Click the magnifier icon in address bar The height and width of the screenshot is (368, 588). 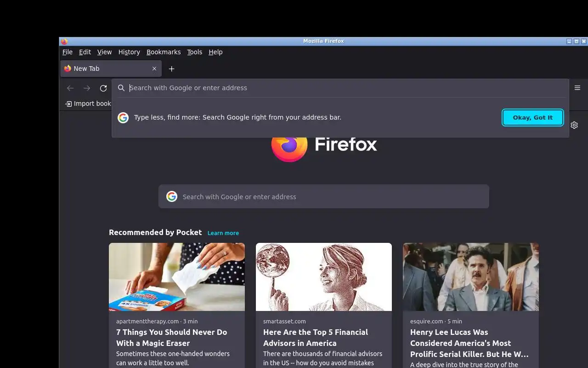click(121, 88)
